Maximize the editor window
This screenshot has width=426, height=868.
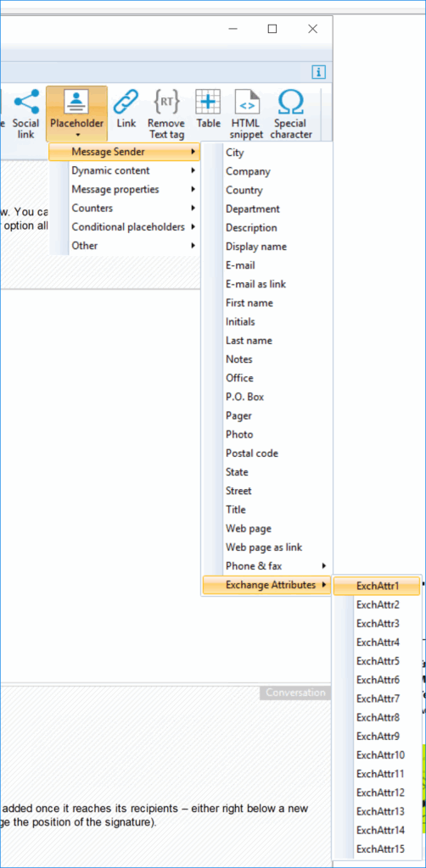click(x=272, y=29)
